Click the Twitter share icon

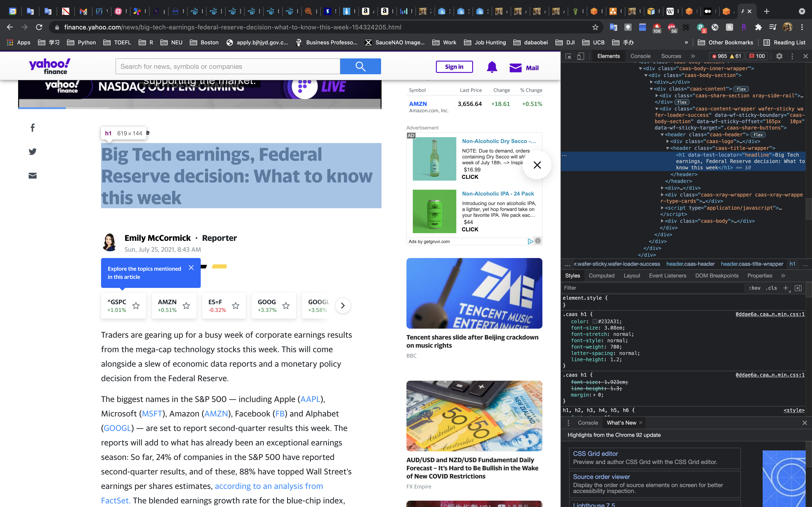33,152
